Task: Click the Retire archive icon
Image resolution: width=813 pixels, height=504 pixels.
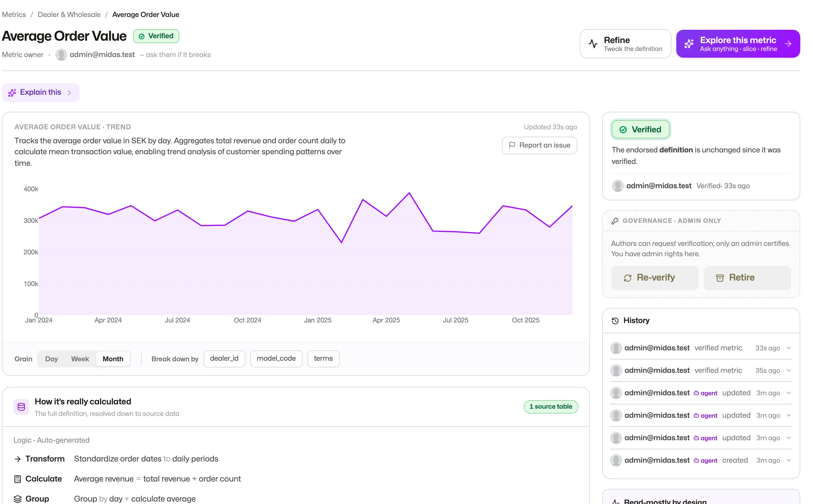Action: pos(720,278)
